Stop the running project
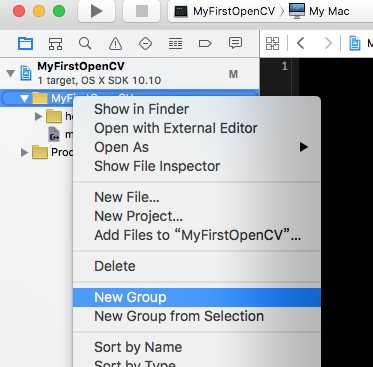The width and height of the screenshot is (373, 367). click(142, 11)
